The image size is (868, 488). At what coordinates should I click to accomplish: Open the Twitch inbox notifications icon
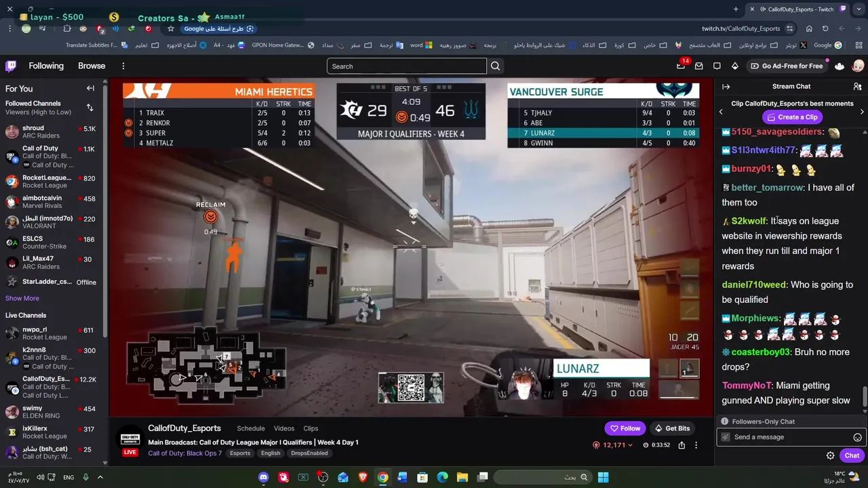coord(699,66)
